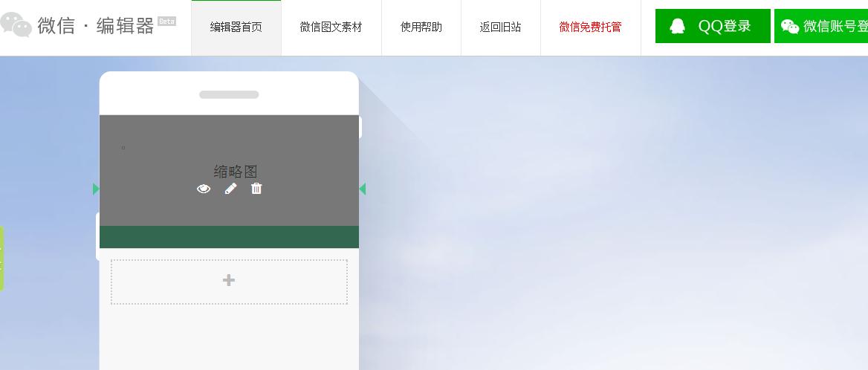Log in with the QQ登录 button
Viewport: 868px width, 370px height.
coord(713,26)
